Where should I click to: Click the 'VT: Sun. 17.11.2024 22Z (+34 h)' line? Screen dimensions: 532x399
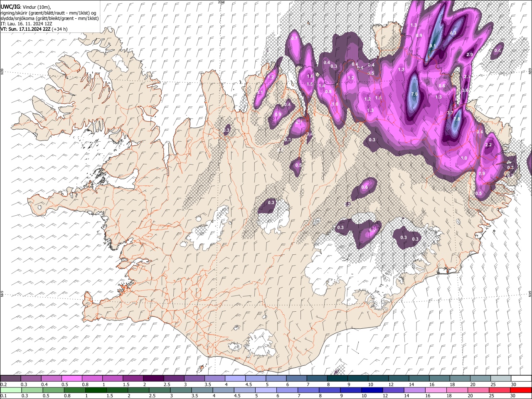pos(34,29)
